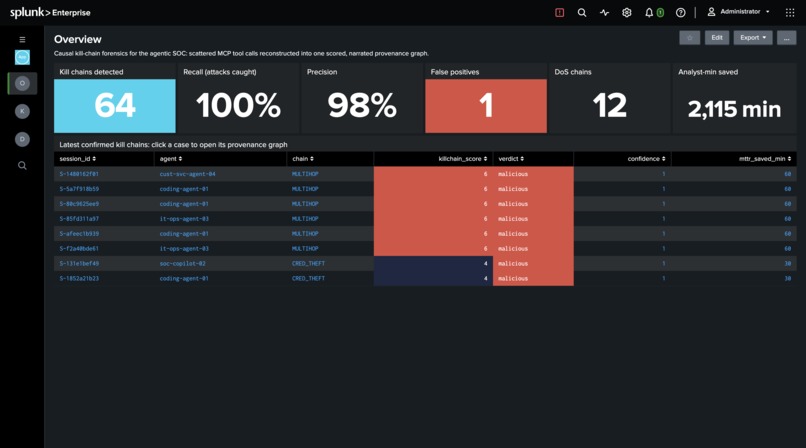Screen dimensions: 806x448
Task: Click agent soc-copilot-02
Action: point(182,264)
